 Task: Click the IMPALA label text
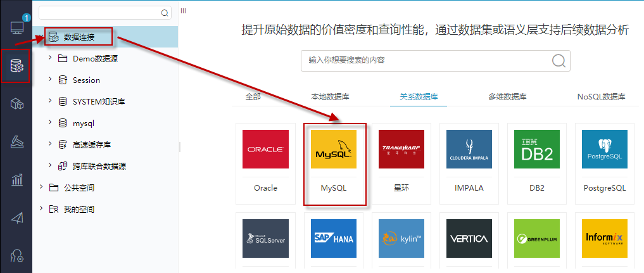[x=469, y=188]
